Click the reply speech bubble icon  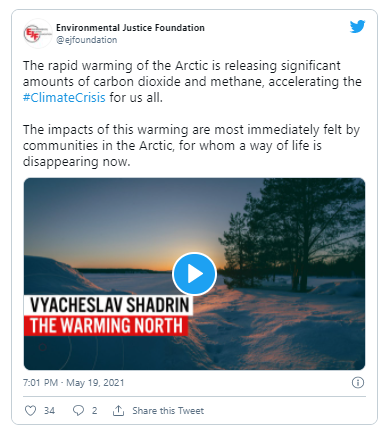(78, 410)
